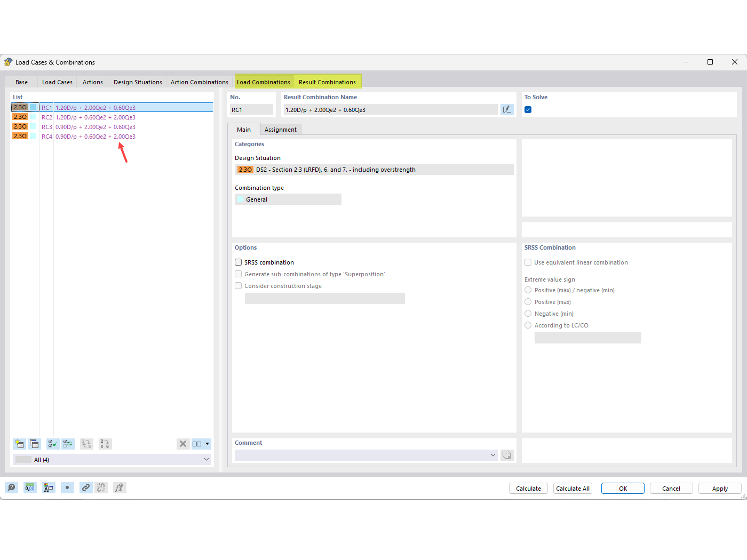Select RC2 1.20D/p + 0.60Qe2 + 2.00Qe3 row
This screenshot has height=560, width=747.
pos(112,117)
